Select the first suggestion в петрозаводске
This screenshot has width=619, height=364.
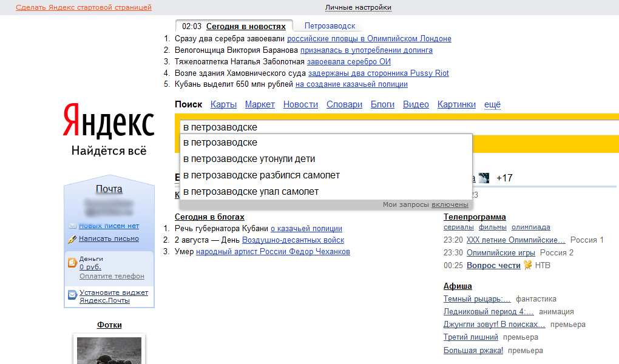(x=326, y=143)
